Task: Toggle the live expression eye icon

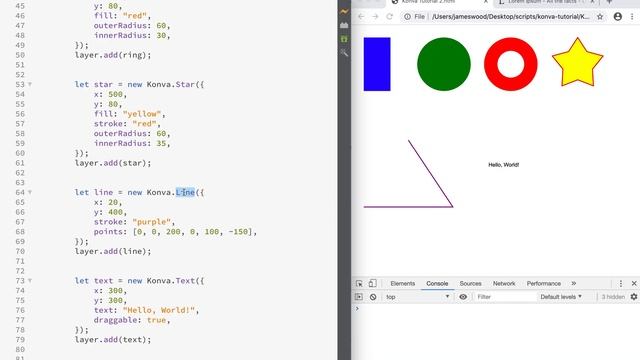Action: 463,297
